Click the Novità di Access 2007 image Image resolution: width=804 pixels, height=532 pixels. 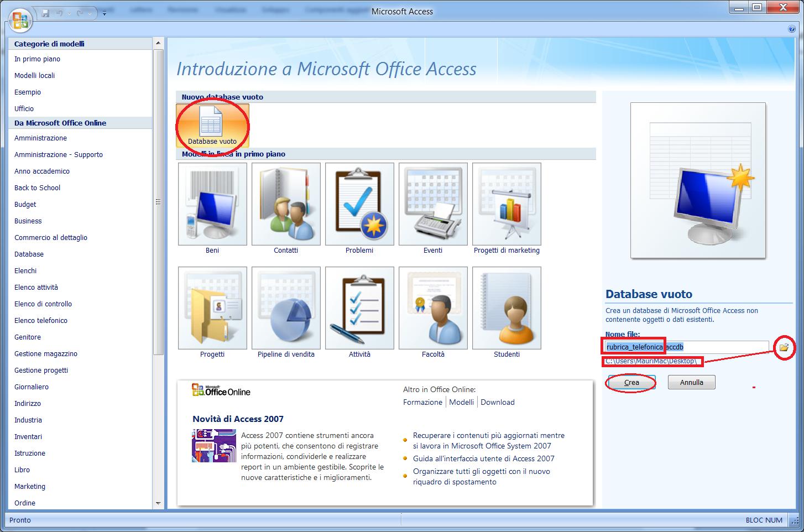click(214, 446)
